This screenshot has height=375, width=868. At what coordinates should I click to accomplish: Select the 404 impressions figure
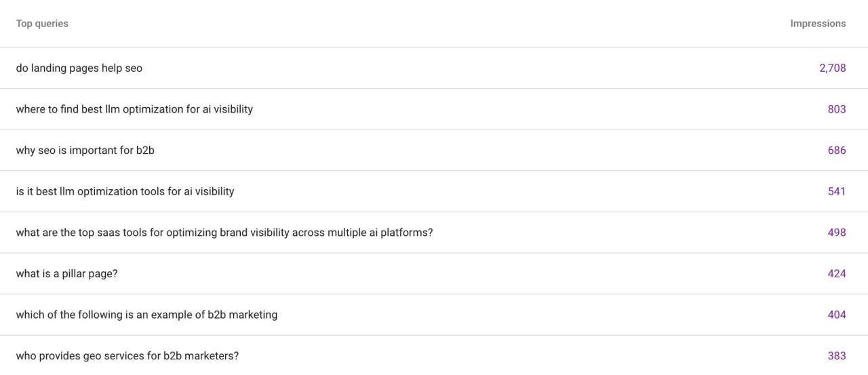[x=836, y=315]
